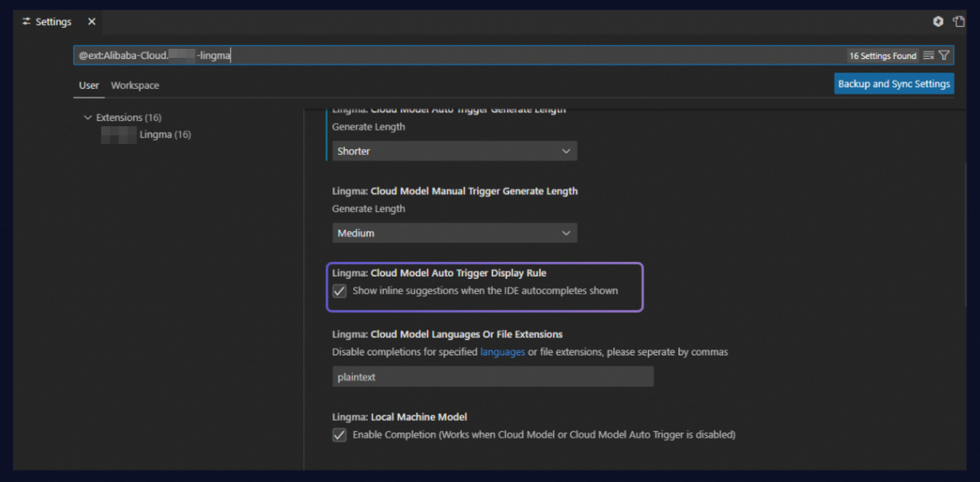Open the Shorter generate length dropdown

tap(455, 151)
